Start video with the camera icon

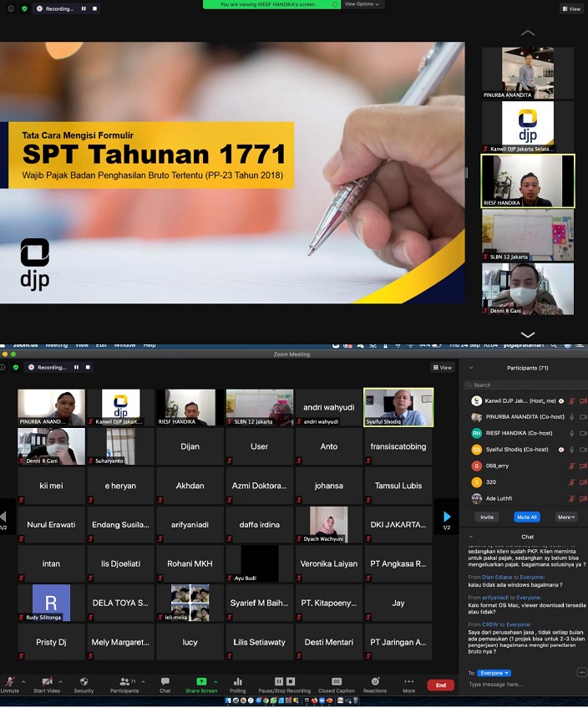[47, 681]
